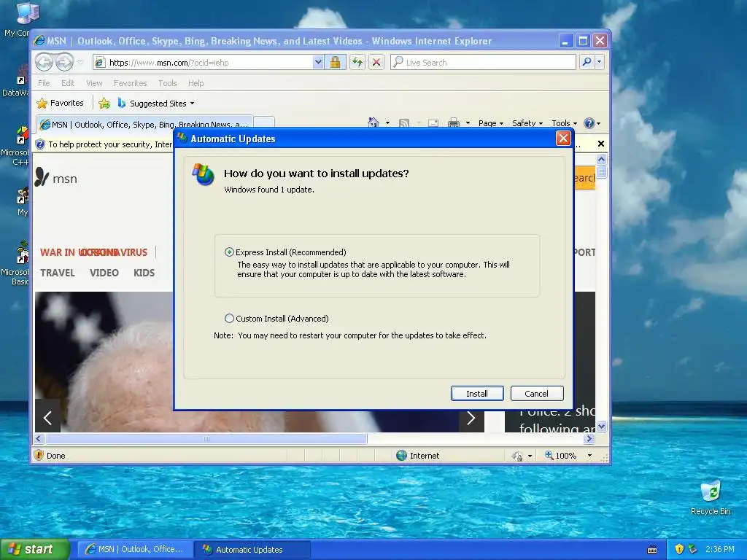Show previous slide with left arrow
Screen dimensions: 747x560
47,418
